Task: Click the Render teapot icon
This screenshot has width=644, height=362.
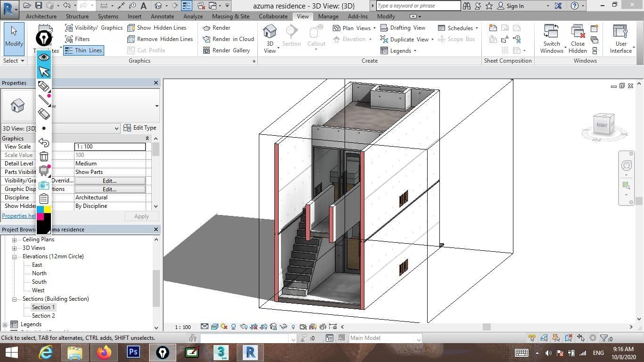Action: point(206,28)
